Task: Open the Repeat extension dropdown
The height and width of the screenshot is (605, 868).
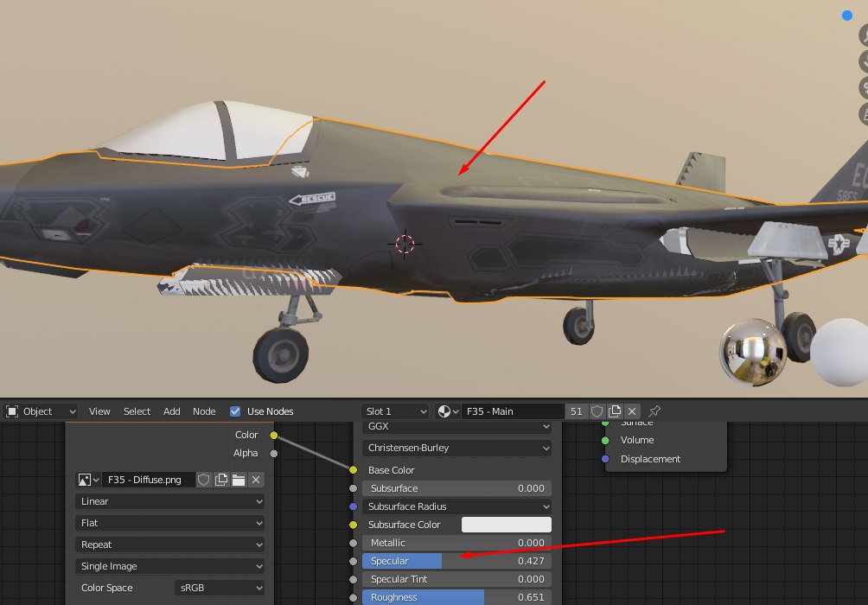Action: [x=170, y=544]
